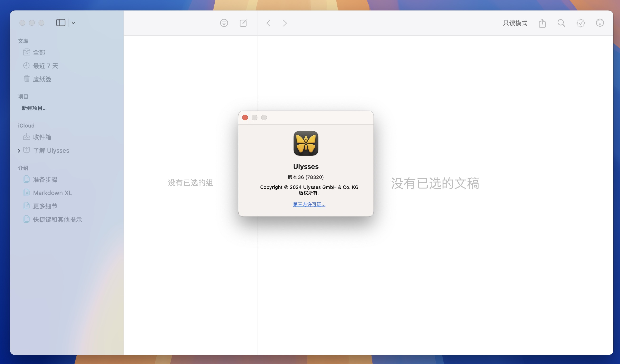Click the 第三方许可证... link
The height and width of the screenshot is (364, 620).
pyautogui.click(x=309, y=204)
